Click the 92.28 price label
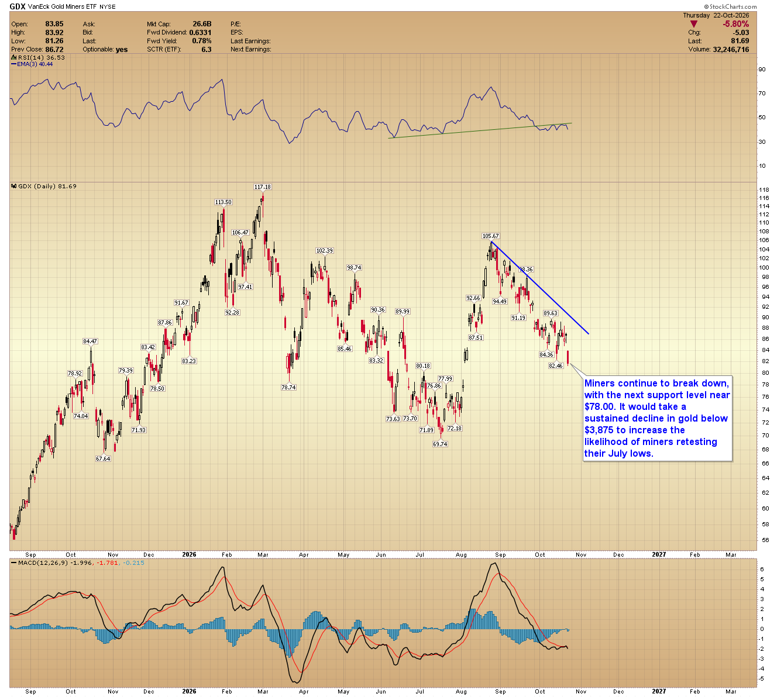The width and height of the screenshot is (784, 697). click(x=232, y=313)
